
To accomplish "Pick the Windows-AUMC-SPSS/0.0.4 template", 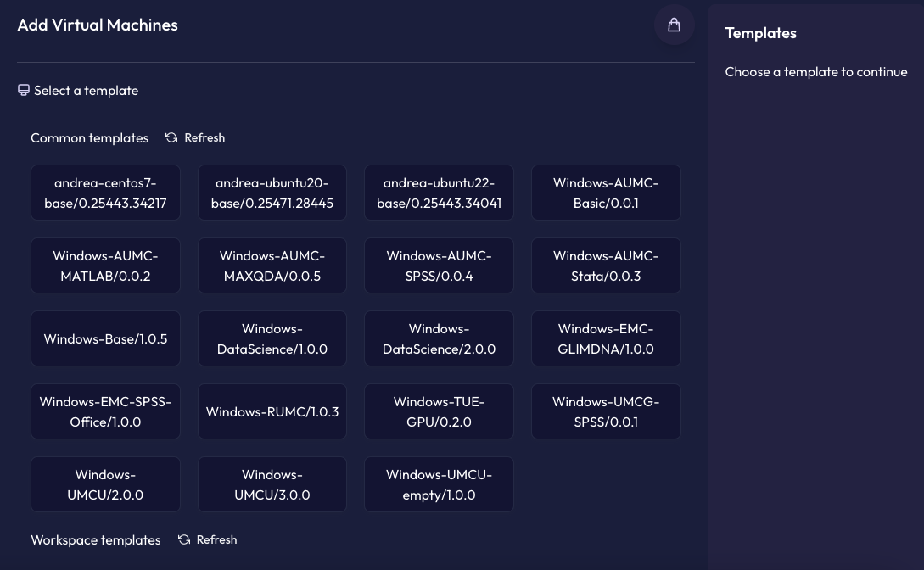I will coord(439,265).
